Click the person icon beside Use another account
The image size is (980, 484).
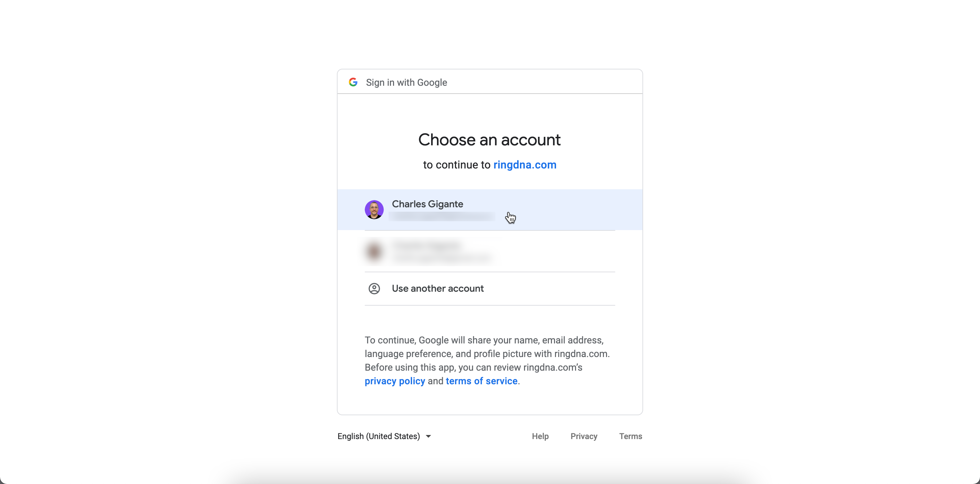coord(374,288)
